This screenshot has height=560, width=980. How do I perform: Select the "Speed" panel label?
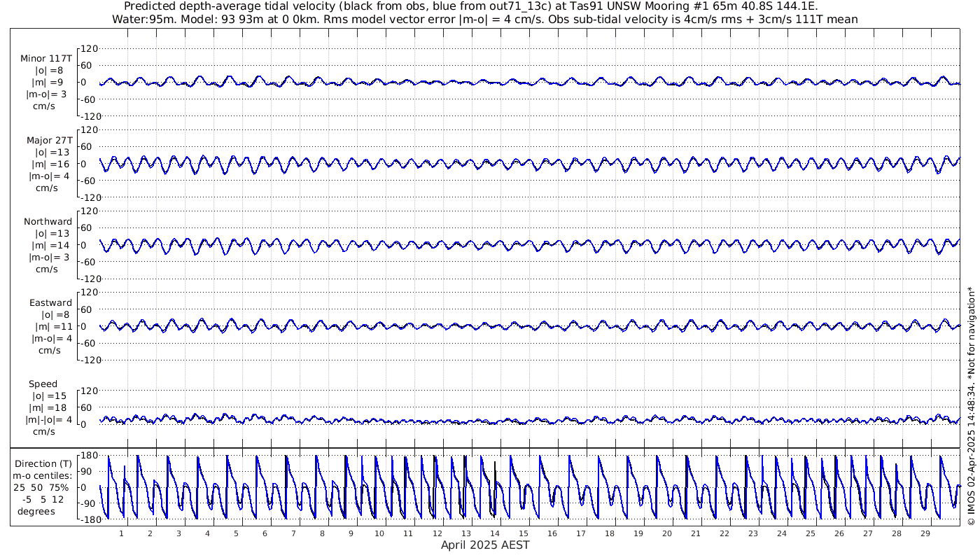43,384
